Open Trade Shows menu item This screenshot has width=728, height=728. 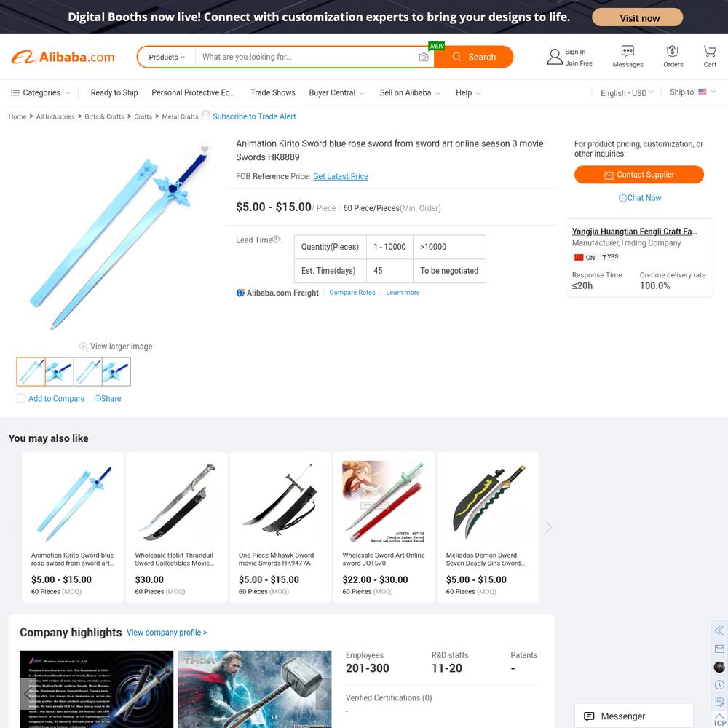point(272,93)
